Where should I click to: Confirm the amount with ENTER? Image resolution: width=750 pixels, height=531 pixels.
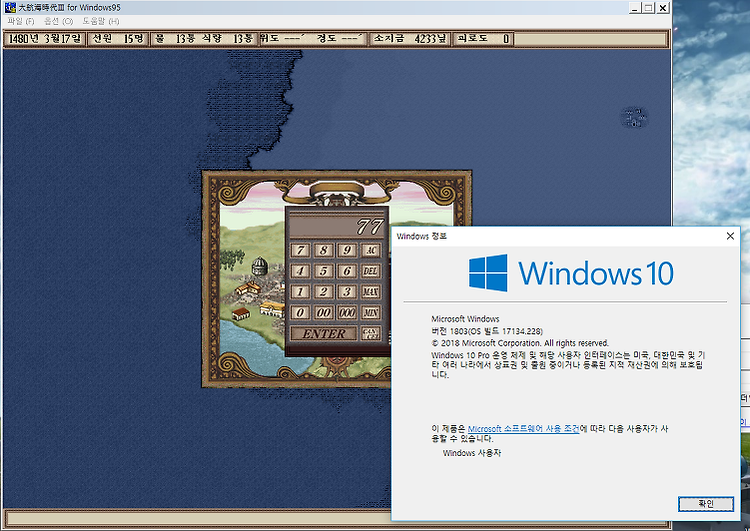tap(324, 333)
